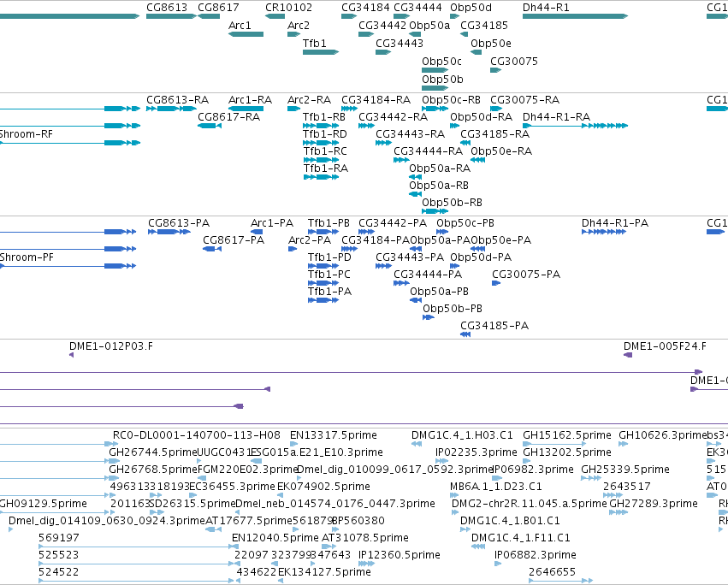Select the Tfb1-RB transcript label
The image size is (728, 585).
click(x=324, y=117)
